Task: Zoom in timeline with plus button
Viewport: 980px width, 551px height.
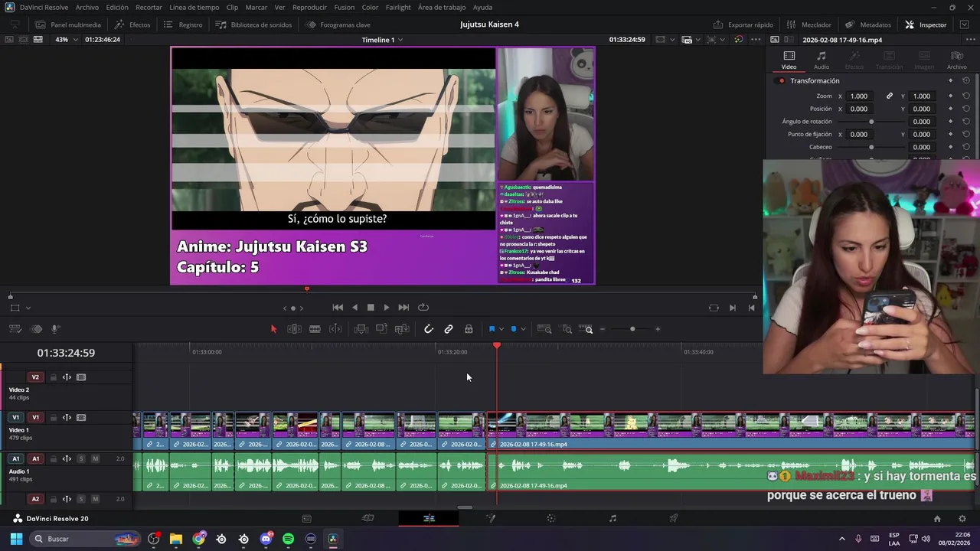Action: 658,329
